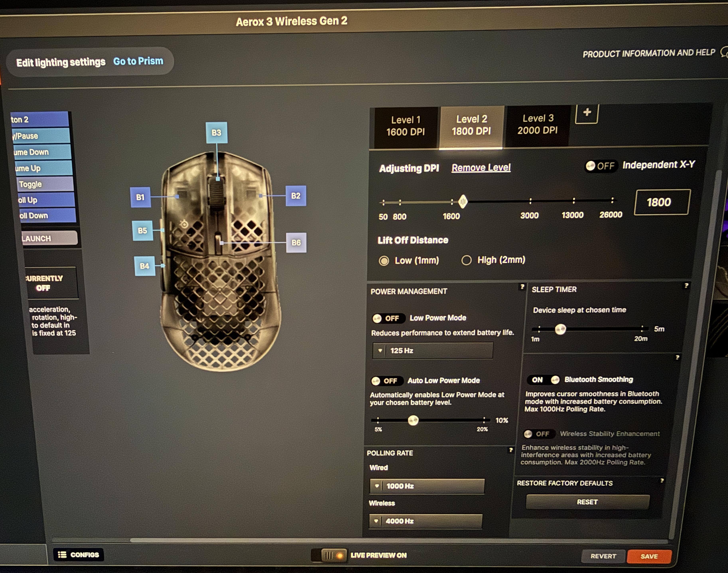Open Power Management help question mark

pyautogui.click(x=522, y=286)
